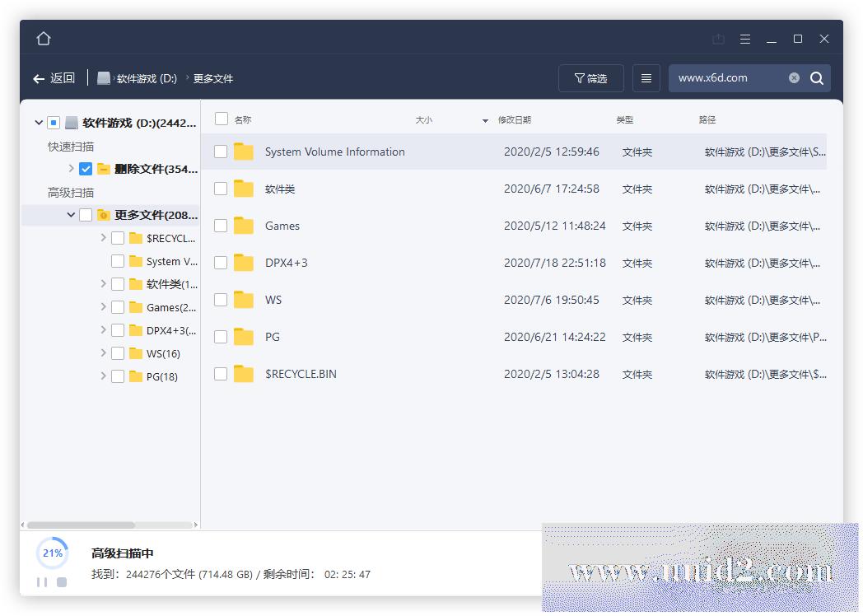Click the 更多文件 breadcrumb entry
This screenshot has width=863, height=616.
coord(214,77)
